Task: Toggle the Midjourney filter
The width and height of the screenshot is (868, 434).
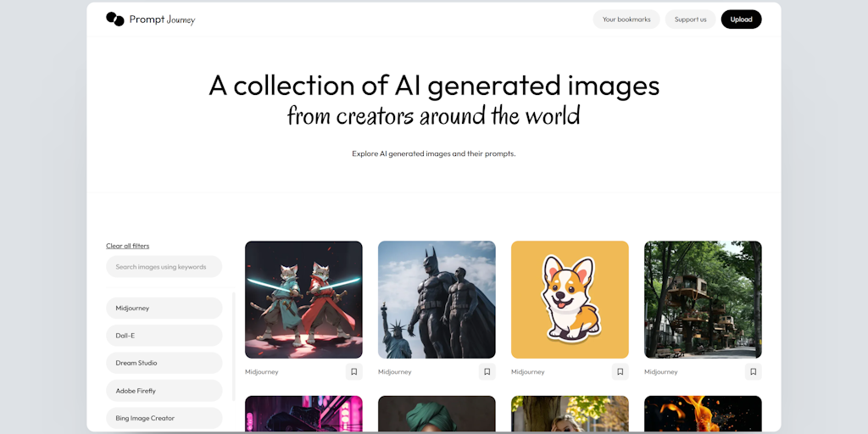Action: click(164, 309)
